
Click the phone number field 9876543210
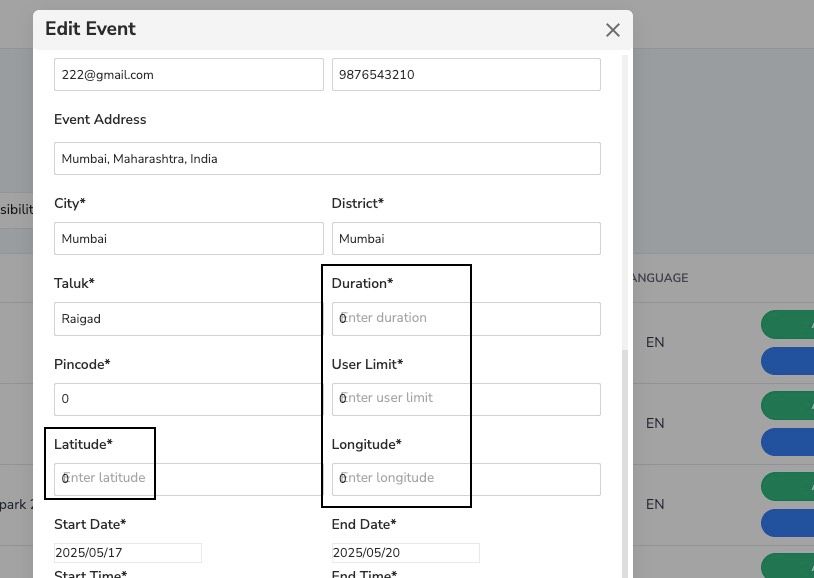466,75
